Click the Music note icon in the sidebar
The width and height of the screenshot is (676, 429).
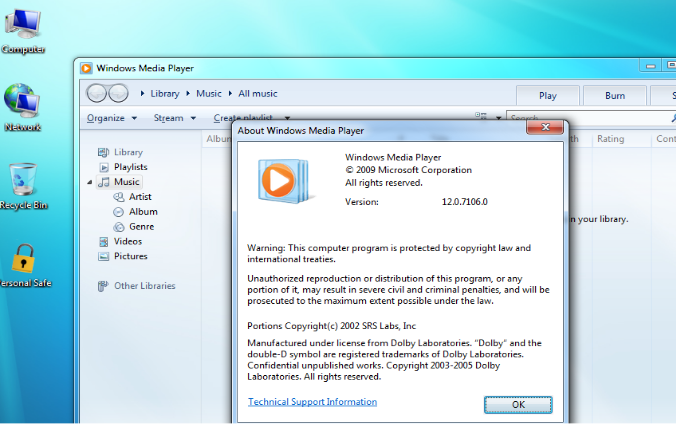103,182
